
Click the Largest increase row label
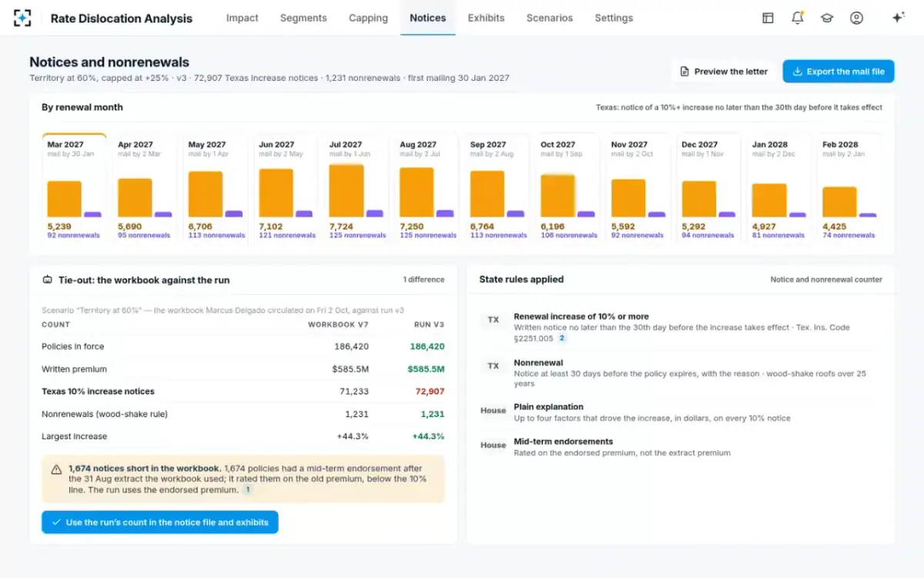click(74, 436)
